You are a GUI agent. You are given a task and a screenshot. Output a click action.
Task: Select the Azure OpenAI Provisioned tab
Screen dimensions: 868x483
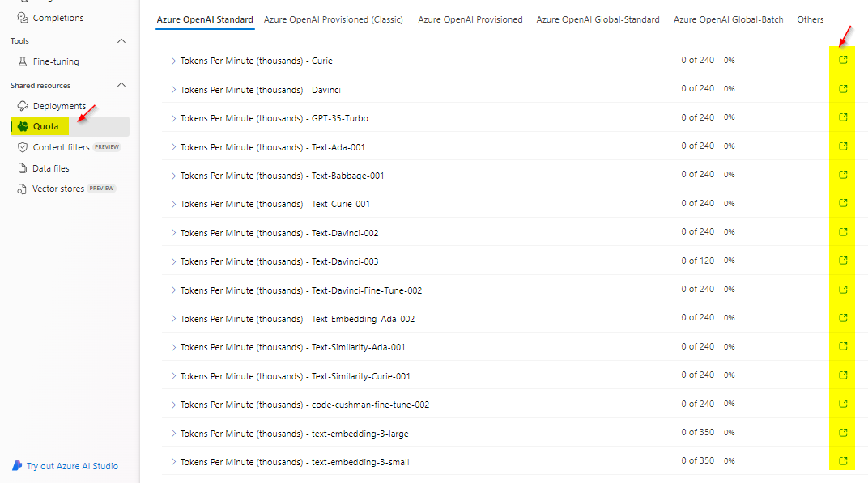470,19
